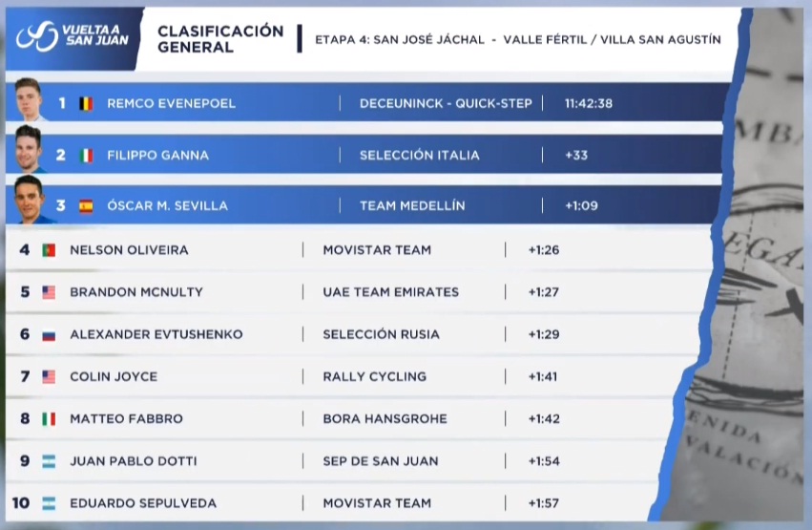Click the US flag beside Colin Joyce
The height and width of the screenshot is (530, 812).
point(49,376)
